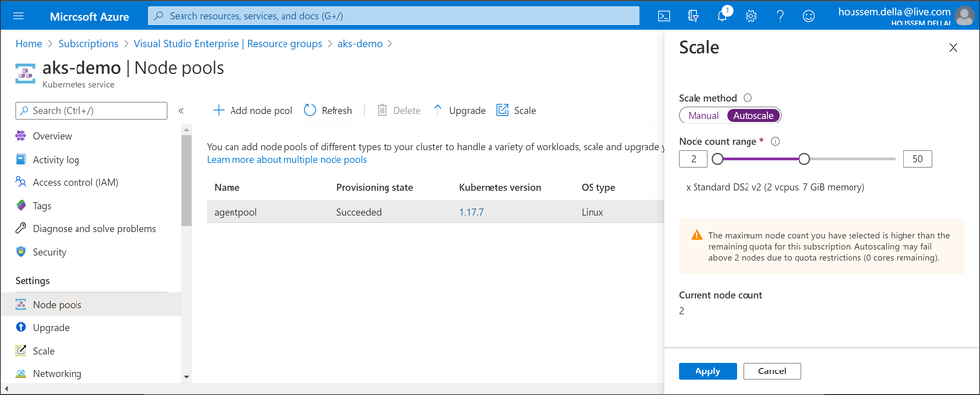Click Delete in the node pools toolbar
Image resolution: width=980 pixels, height=395 pixels.
[398, 111]
